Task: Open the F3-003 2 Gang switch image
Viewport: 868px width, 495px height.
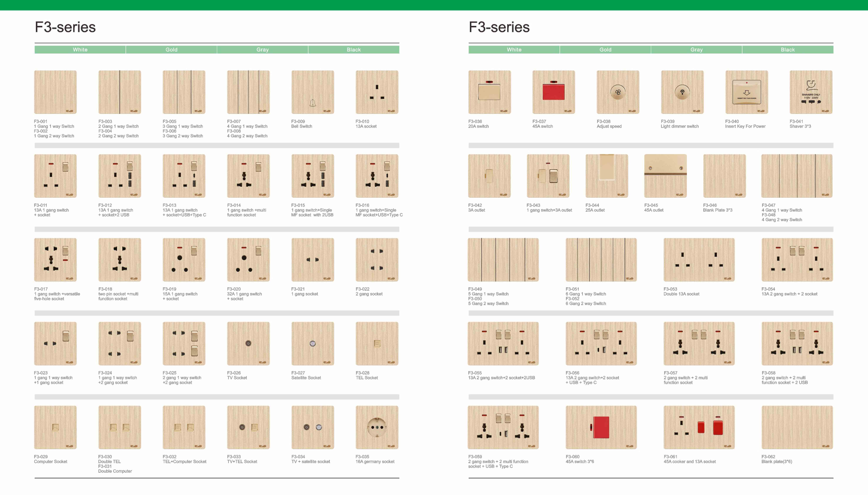Action: 120,92
